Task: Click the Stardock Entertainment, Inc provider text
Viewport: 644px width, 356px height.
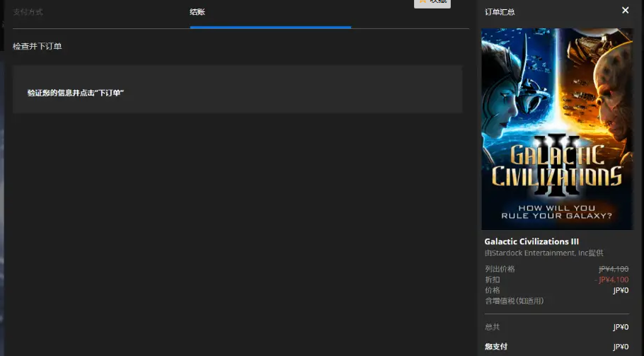Action: click(x=544, y=253)
